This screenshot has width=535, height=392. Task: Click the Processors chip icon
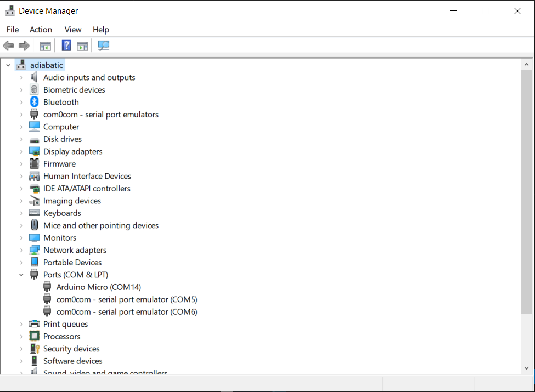34,336
